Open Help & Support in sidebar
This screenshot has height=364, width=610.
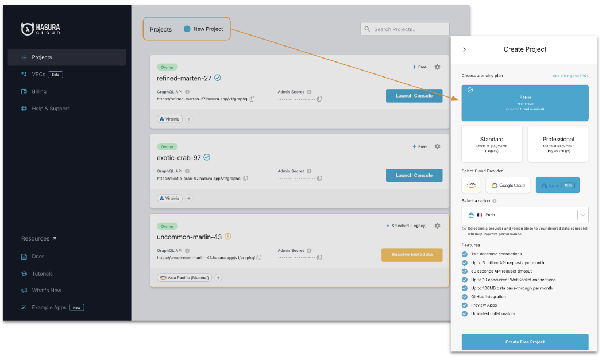coord(45,109)
